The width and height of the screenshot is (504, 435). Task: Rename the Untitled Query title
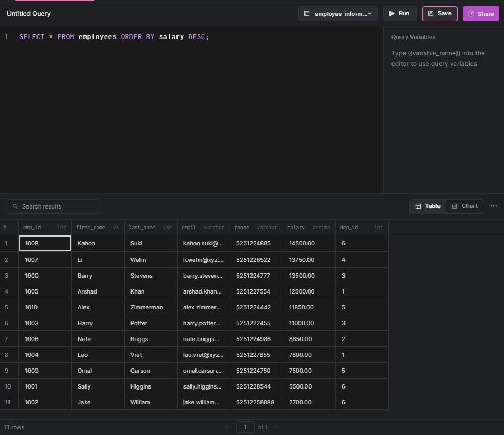pos(29,14)
